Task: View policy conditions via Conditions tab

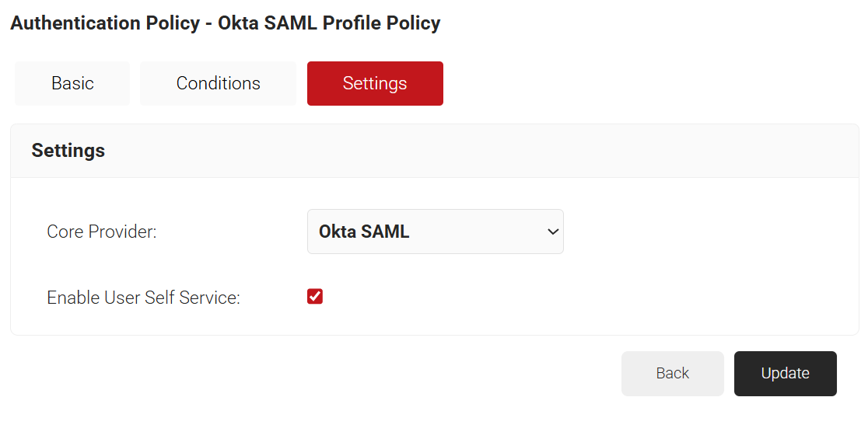Action: tap(218, 83)
